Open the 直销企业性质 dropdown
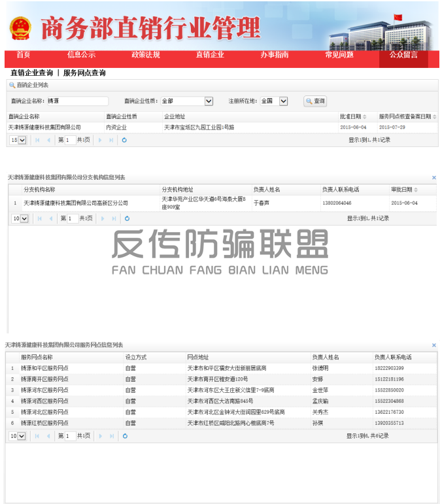 click(x=209, y=101)
